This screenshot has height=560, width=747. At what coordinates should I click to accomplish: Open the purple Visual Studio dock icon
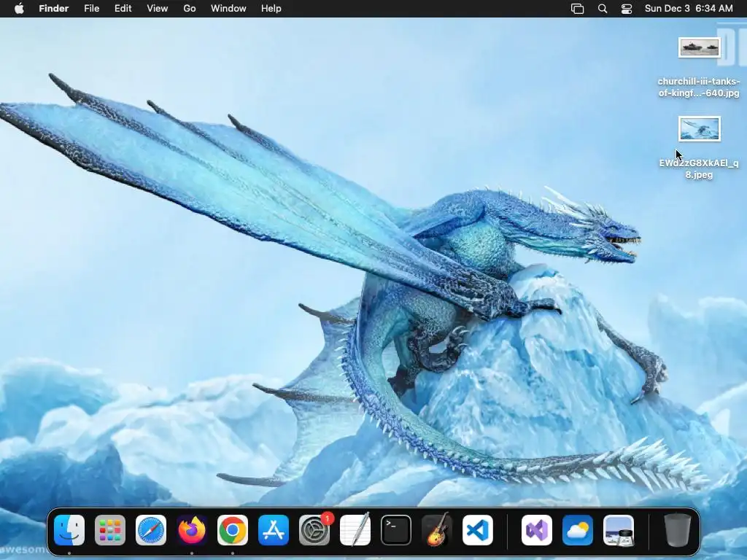[537, 530]
